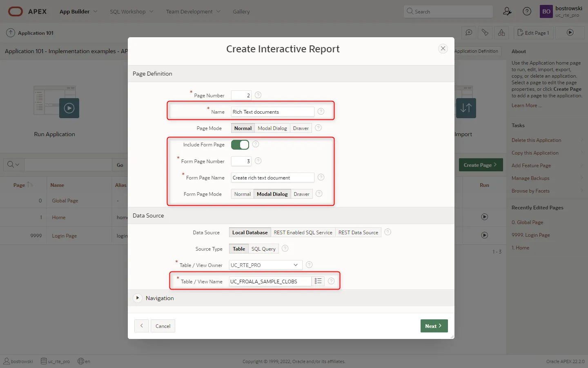
Task: Click help icon beside Include Form Page
Action: (x=256, y=144)
